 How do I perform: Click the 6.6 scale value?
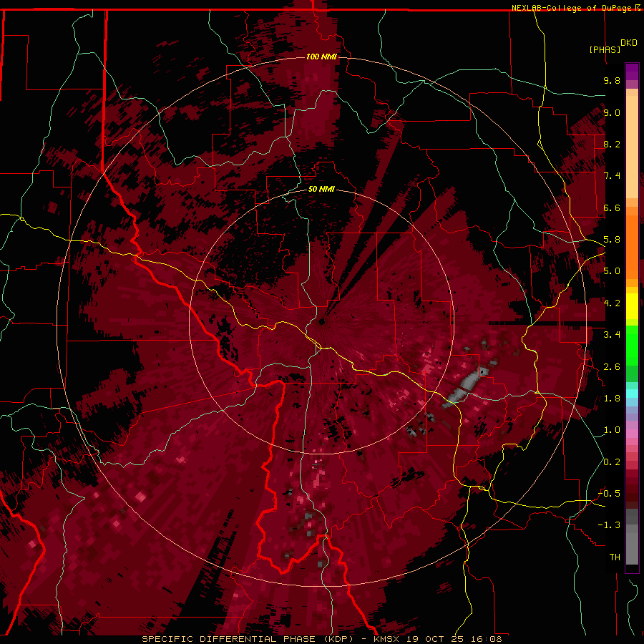coord(612,208)
